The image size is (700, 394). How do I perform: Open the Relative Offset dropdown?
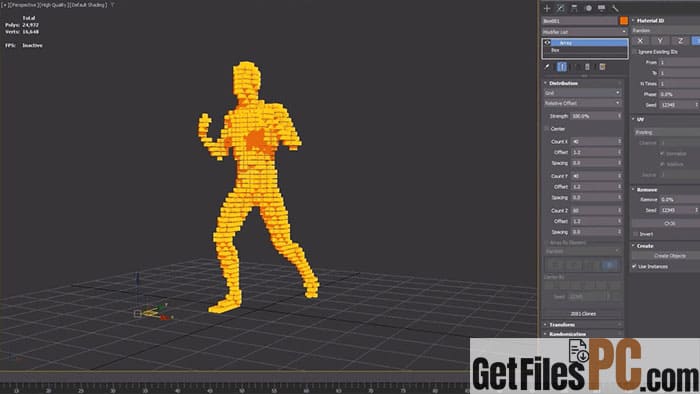click(582, 103)
